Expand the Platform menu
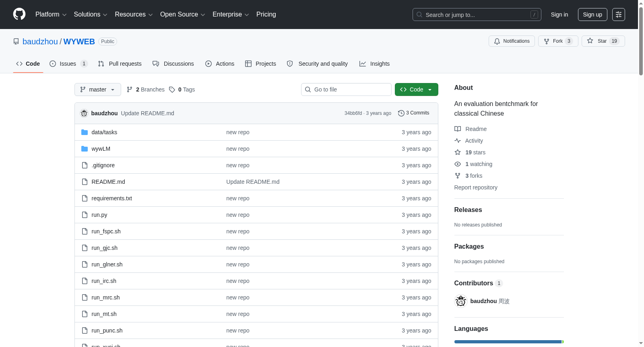The width and height of the screenshot is (644, 347). coord(51,15)
